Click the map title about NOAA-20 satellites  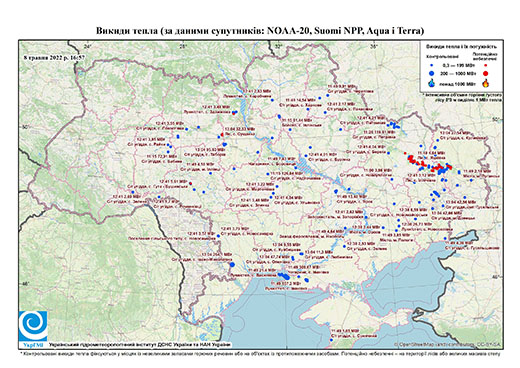[260, 31]
